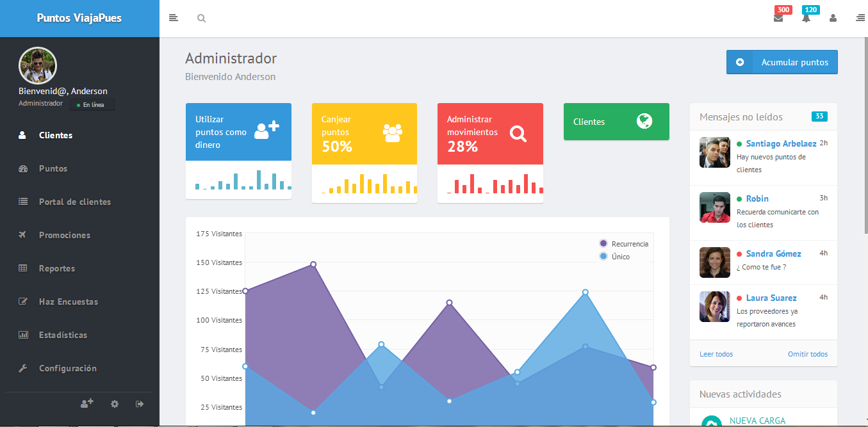Click the plus icon on Acumular puntos
The height and width of the screenshot is (427, 868).
click(x=740, y=62)
